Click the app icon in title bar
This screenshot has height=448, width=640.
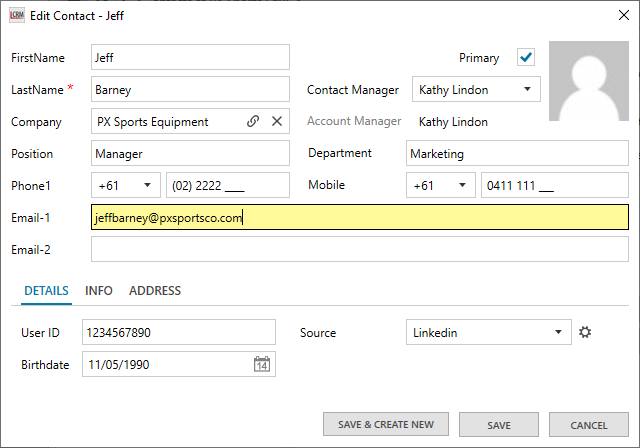pos(15,15)
